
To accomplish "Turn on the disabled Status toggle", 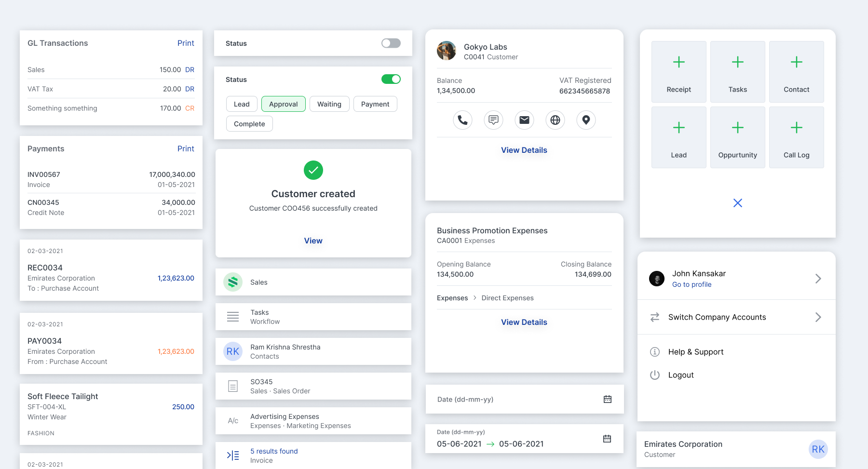I will click(x=391, y=43).
